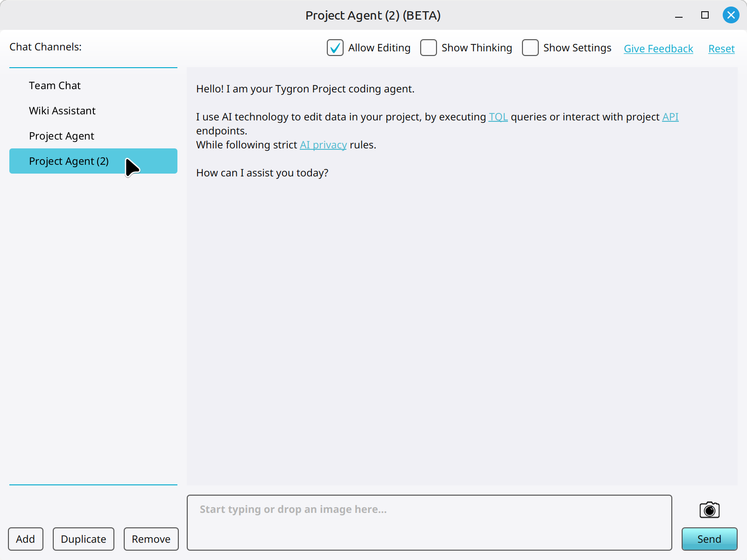Screen dimensions: 747x560
Task: Maximize the Project Agent window
Action: (x=705, y=15)
